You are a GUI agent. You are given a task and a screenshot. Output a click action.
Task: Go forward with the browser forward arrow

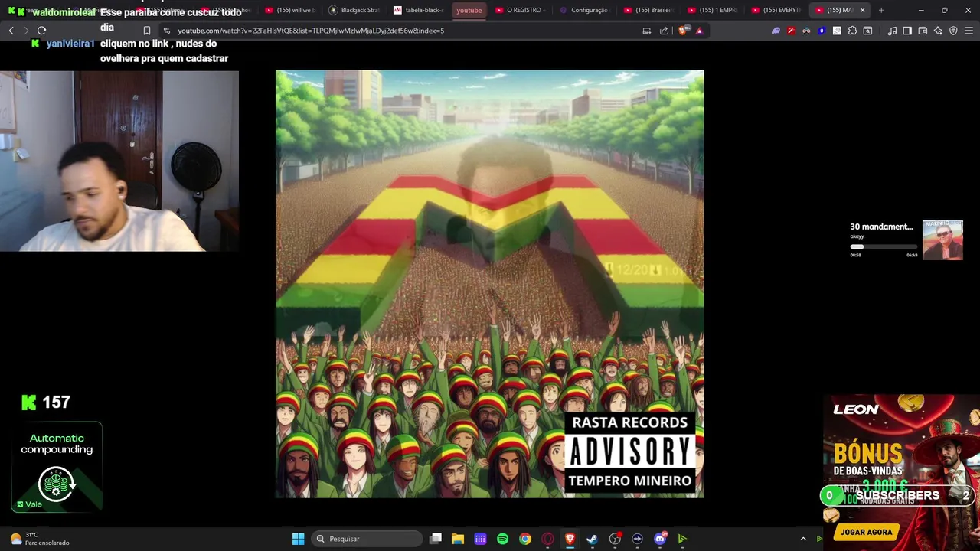(x=26, y=31)
